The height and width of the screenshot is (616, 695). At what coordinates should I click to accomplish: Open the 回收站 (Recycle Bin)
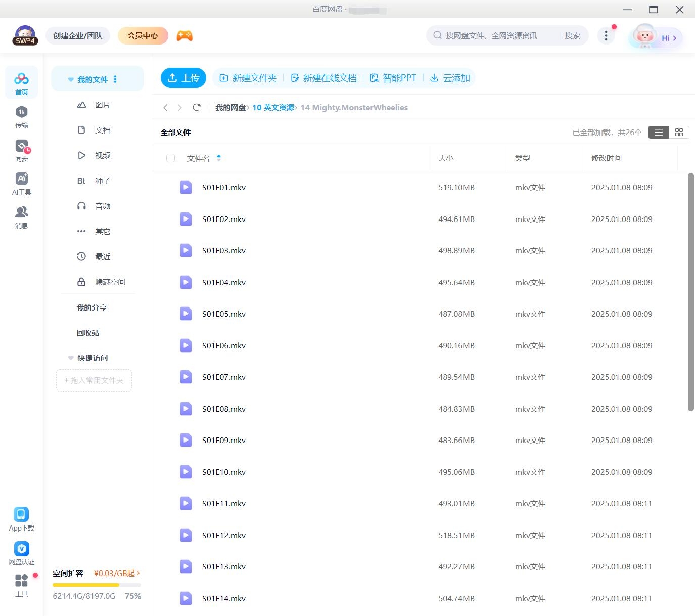(87, 333)
